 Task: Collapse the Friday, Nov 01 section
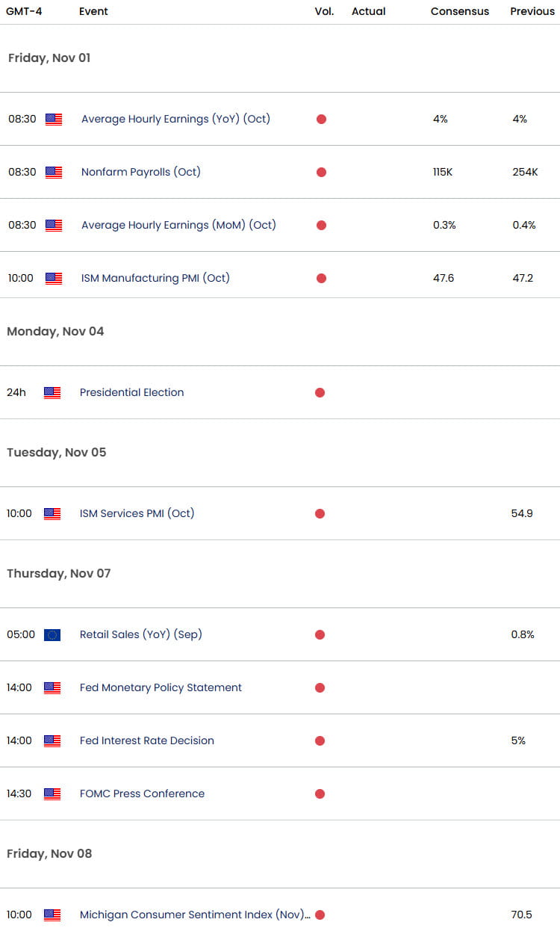coord(49,58)
